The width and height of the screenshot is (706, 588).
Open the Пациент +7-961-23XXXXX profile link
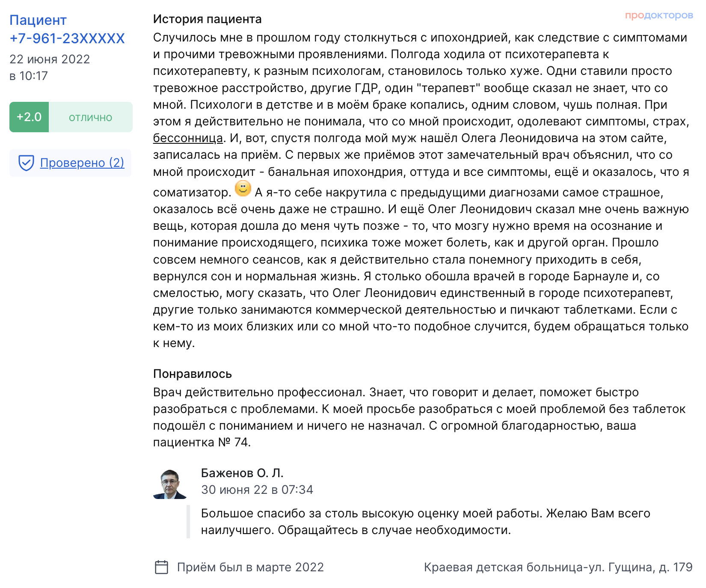(67, 29)
